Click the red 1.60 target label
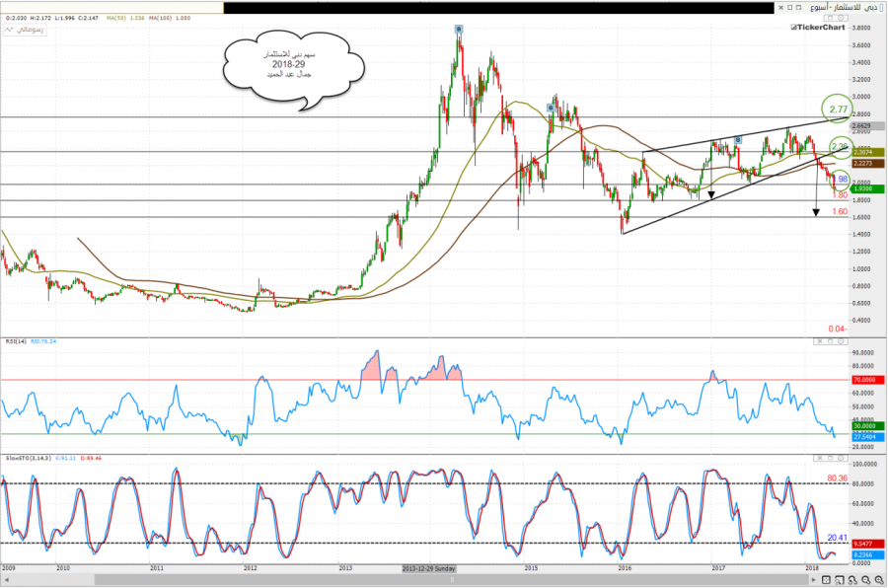 [x=840, y=212]
